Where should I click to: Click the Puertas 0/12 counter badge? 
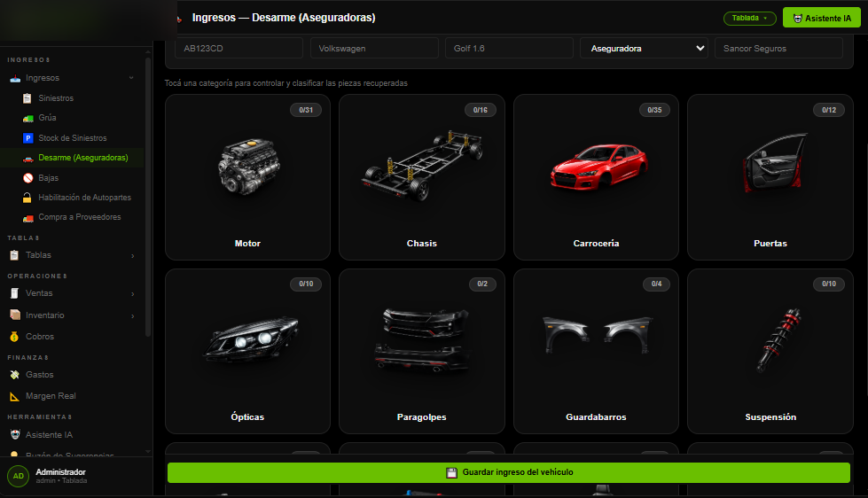tap(829, 110)
